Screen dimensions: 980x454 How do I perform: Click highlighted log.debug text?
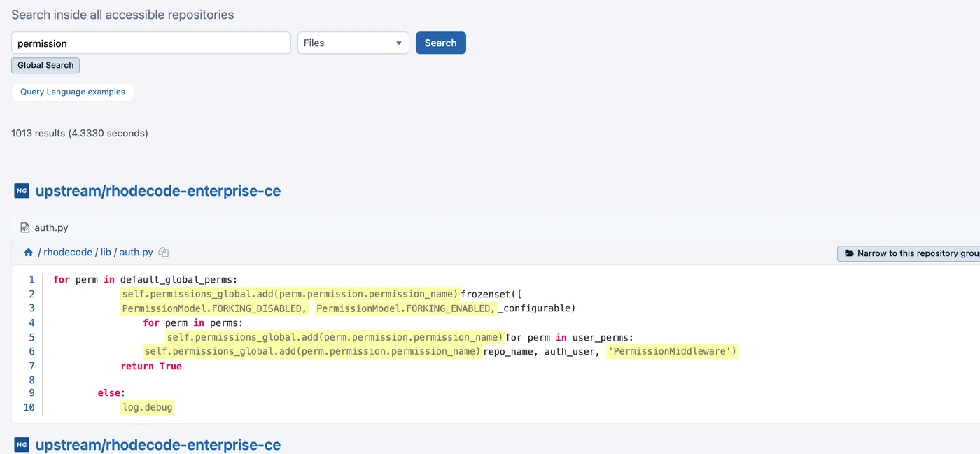point(147,407)
